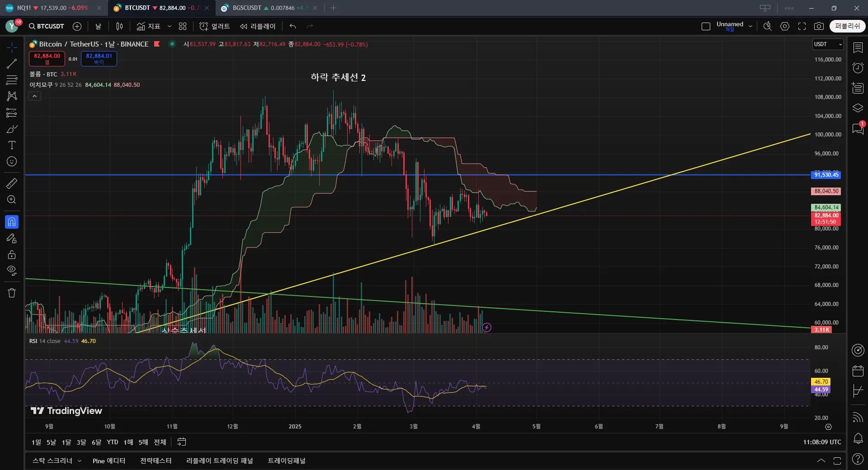
Task: Open the time axis settings gear
Action: 828,427
